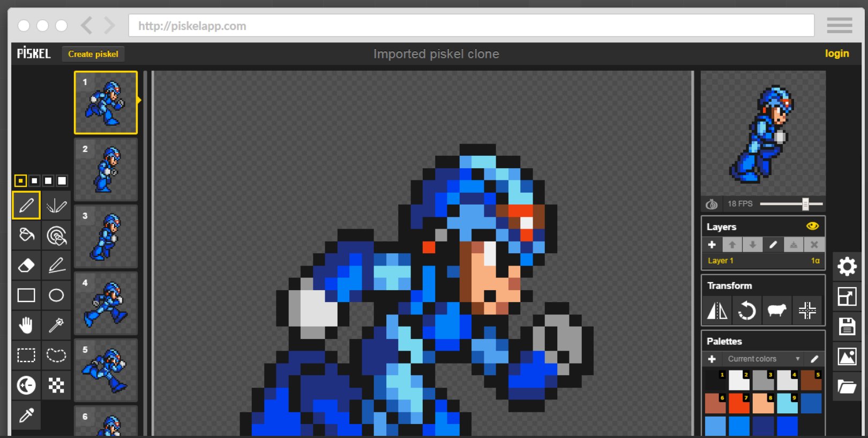Image resolution: width=868 pixels, height=438 pixels.
Task: Click the login link
Action: pos(837,54)
